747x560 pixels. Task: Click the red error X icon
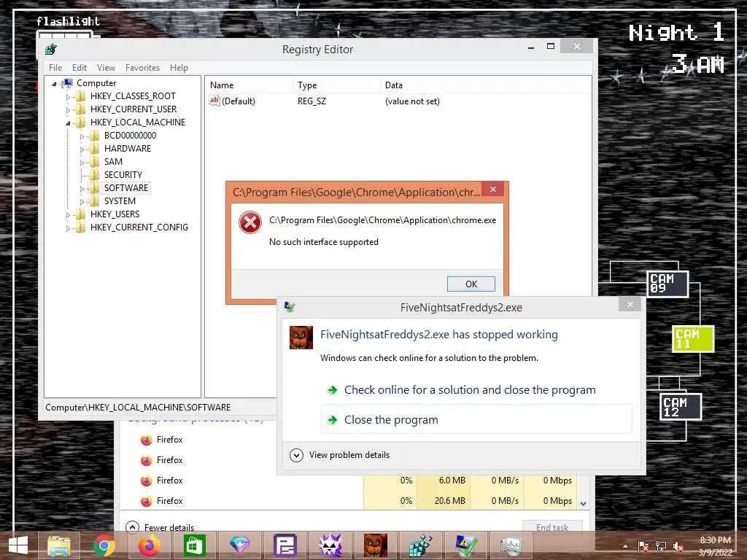point(250,222)
